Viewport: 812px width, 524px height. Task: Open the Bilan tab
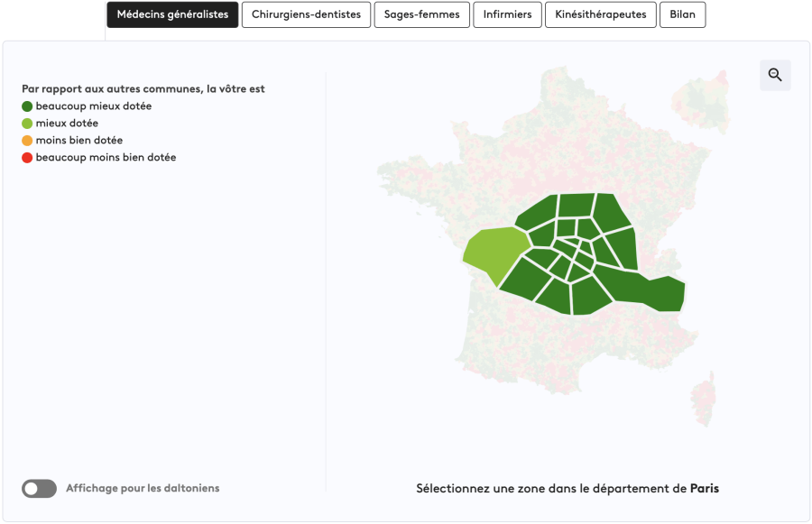tap(682, 14)
